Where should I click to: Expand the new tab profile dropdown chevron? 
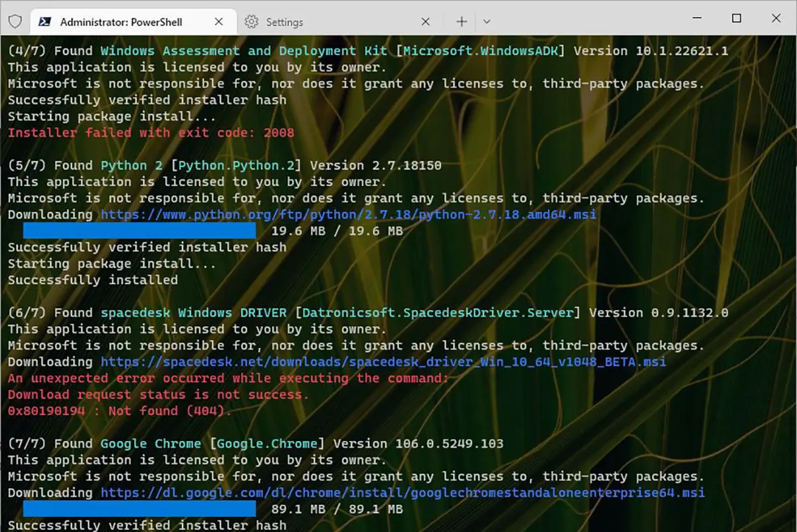[x=487, y=22]
